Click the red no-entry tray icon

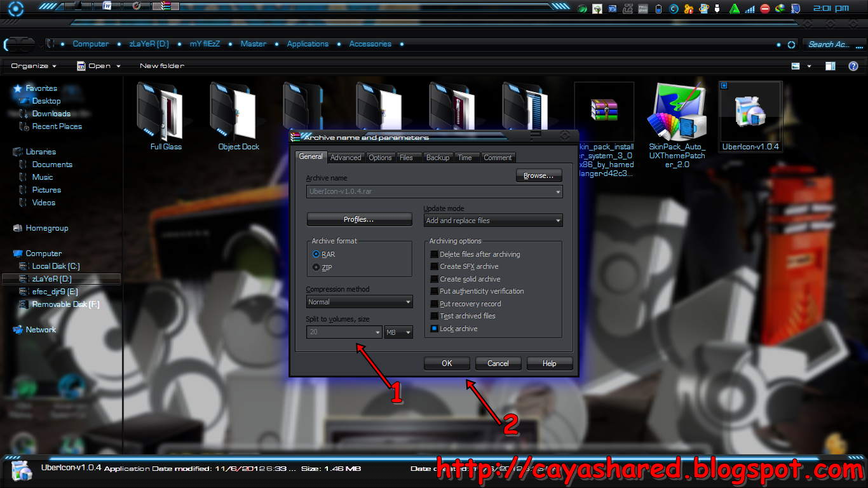click(x=765, y=9)
